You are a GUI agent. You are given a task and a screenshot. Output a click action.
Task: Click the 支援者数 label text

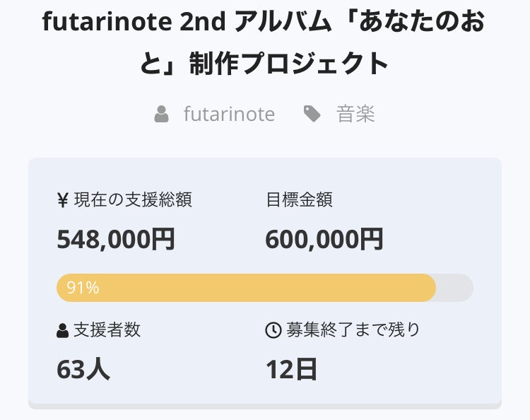pyautogui.click(x=107, y=330)
